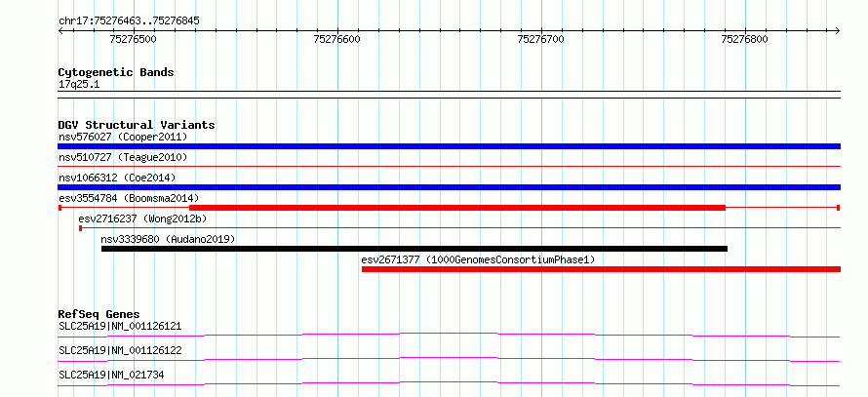The image size is (868, 397).
Task: Click the magenta line for SLC25A19|NM_001126121
Action: pyautogui.click(x=449, y=335)
